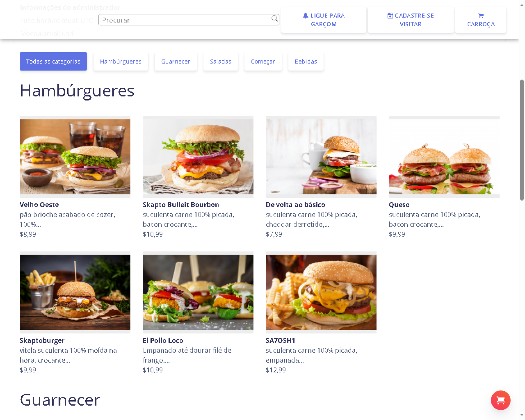This screenshot has width=525, height=420.
Task: Open the Guarnecer category tab
Action: click(x=176, y=61)
